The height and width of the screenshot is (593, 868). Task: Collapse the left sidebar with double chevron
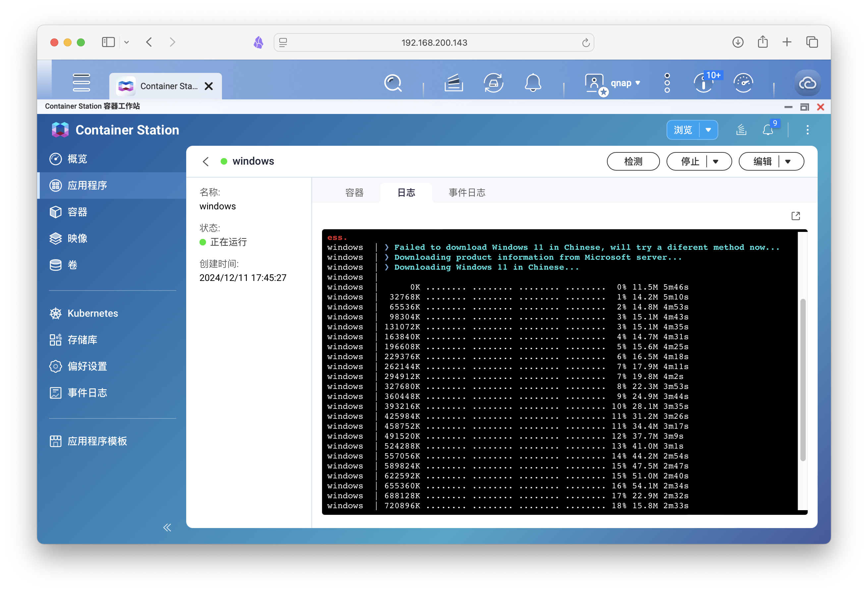(167, 527)
